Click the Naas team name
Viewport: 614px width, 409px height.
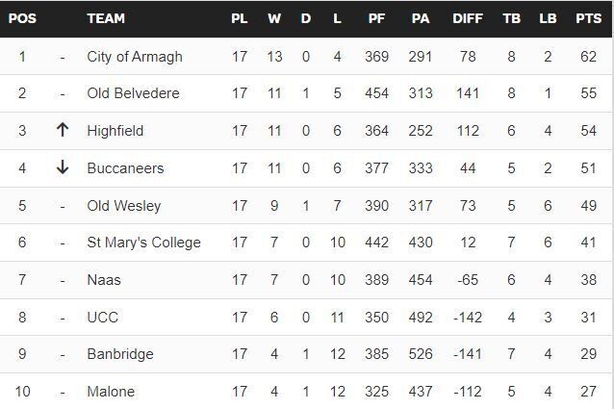point(104,280)
